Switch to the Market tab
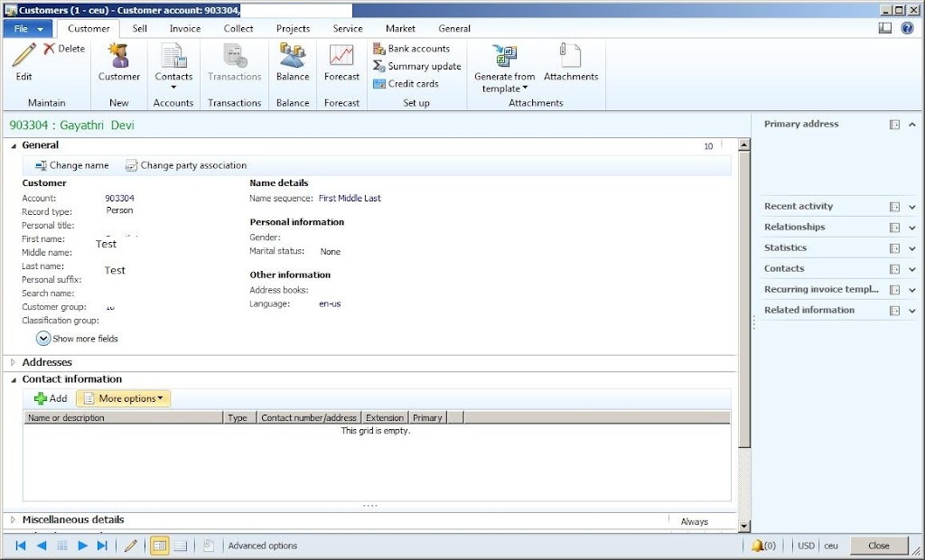The image size is (925, 560). [400, 28]
